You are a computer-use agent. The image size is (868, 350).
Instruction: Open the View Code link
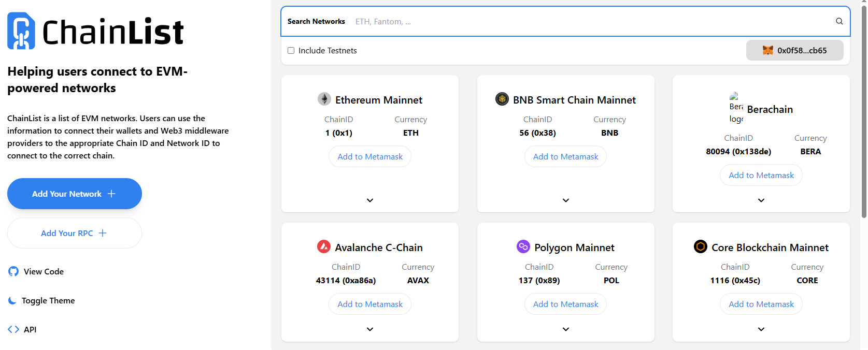pyautogui.click(x=36, y=271)
